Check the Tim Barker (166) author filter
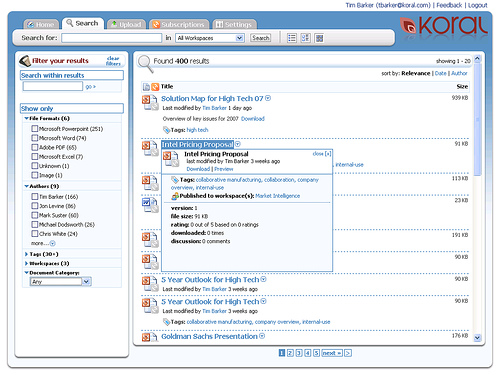500x375 pixels. 35,196
